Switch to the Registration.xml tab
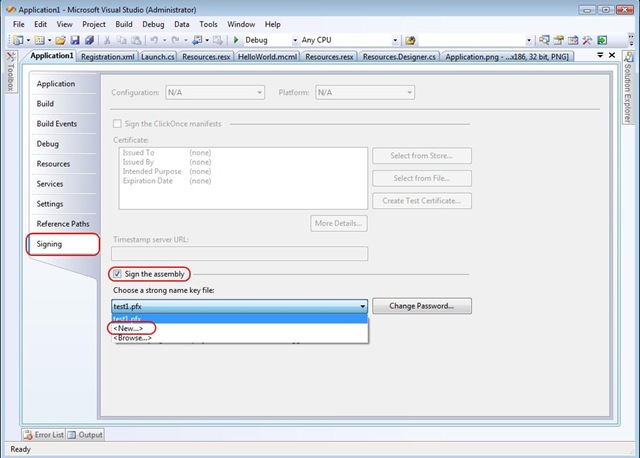 [107, 57]
